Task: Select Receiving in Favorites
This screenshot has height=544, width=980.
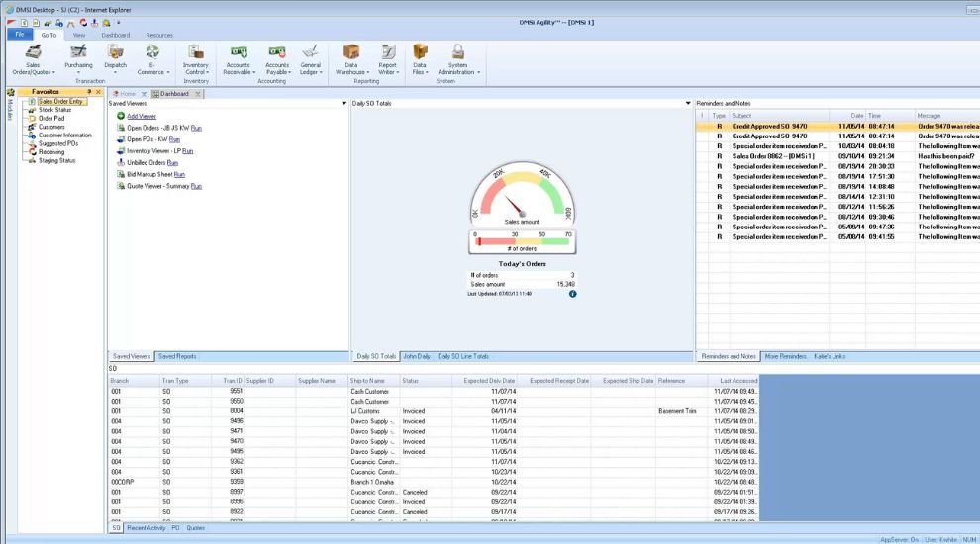Action: [51, 151]
